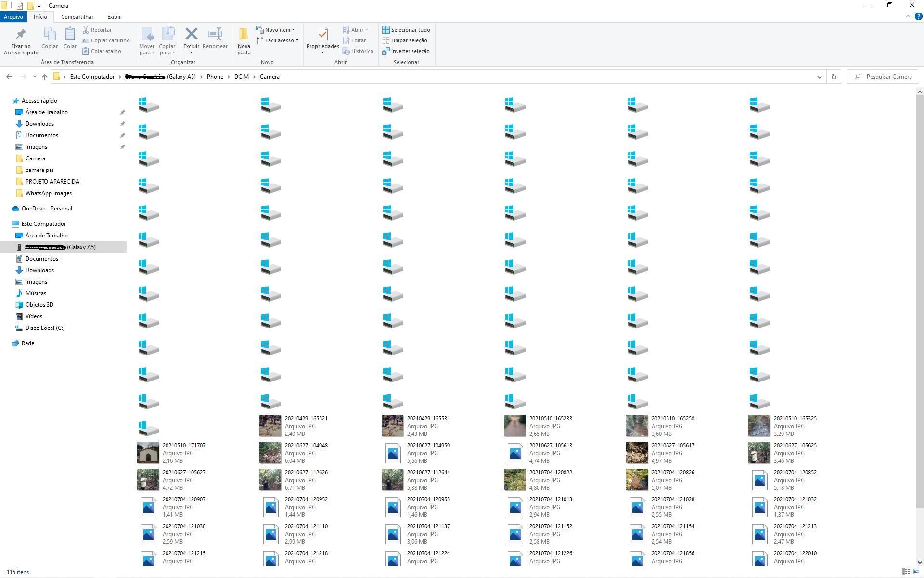Screen dimensions: 924x578
Task: Click Inverter seleção
Action: (x=406, y=51)
